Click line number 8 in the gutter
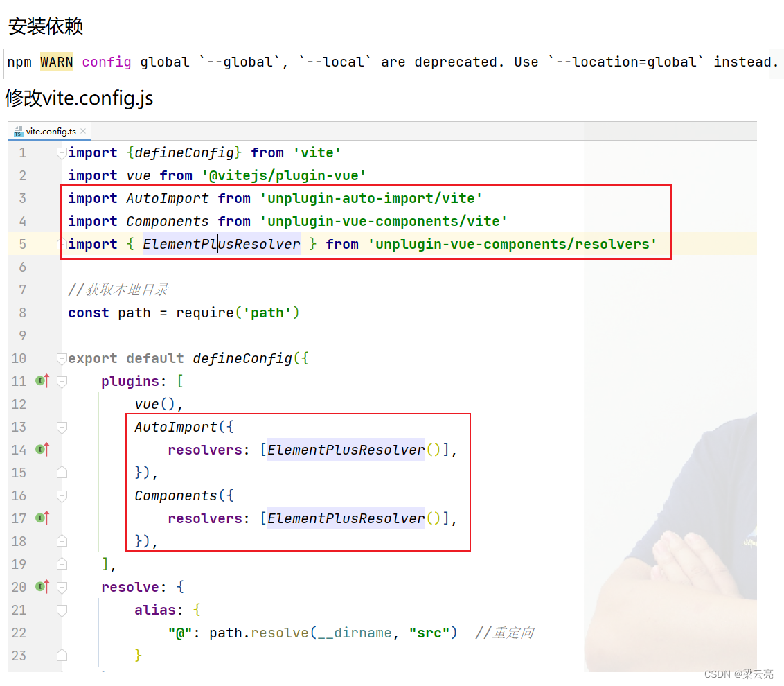 [x=22, y=313]
